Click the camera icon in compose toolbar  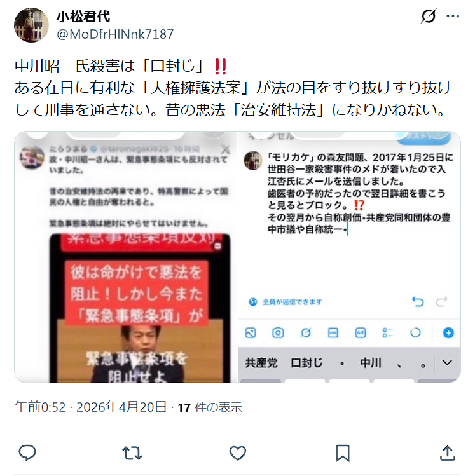pos(278,333)
